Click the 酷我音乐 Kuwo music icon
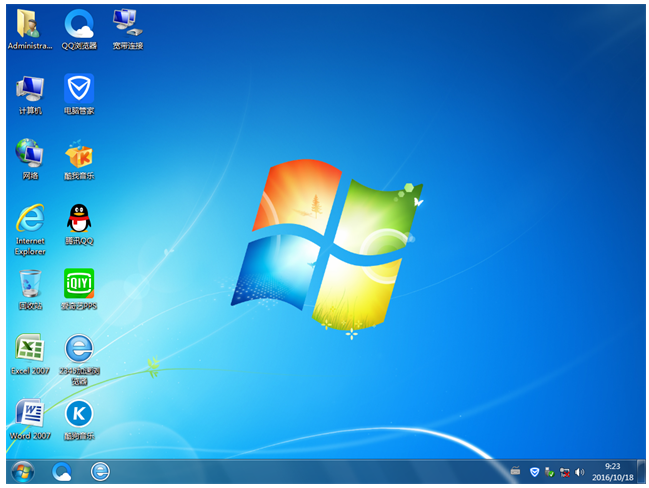 pos(79,154)
